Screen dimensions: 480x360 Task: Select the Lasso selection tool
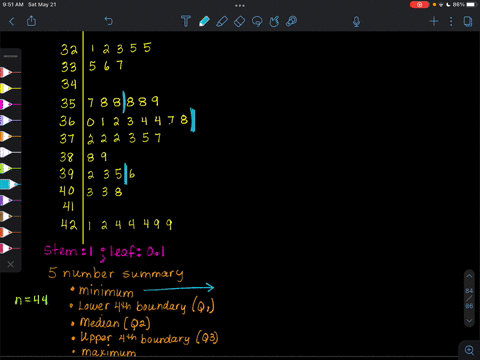coord(257,22)
